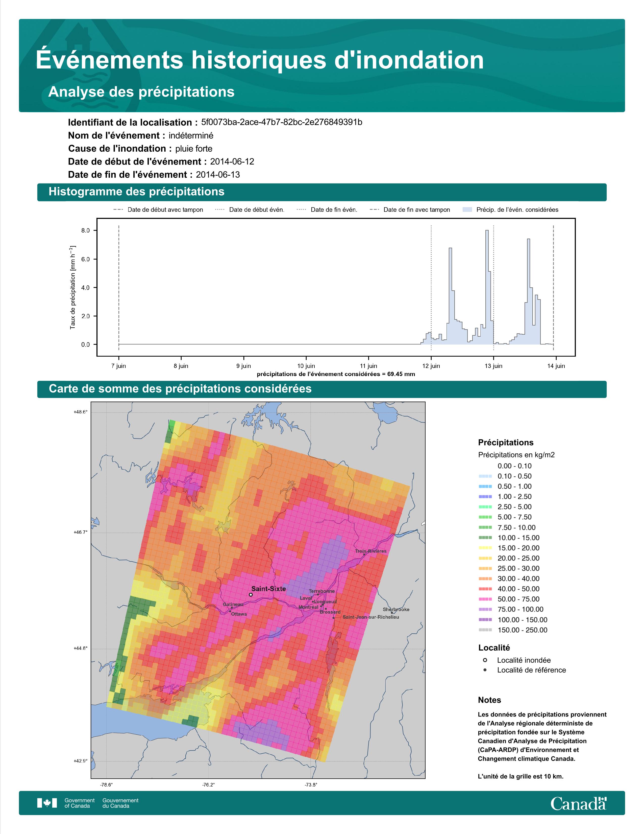The width and height of the screenshot is (644, 834).
Task: Click the 7 juin buffer start dashed line
Action: coord(119,288)
